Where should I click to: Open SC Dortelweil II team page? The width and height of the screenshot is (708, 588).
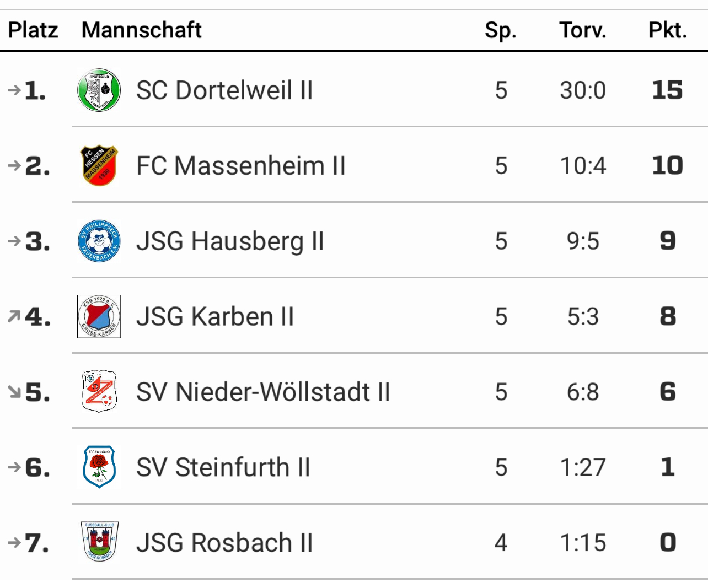coord(224,90)
